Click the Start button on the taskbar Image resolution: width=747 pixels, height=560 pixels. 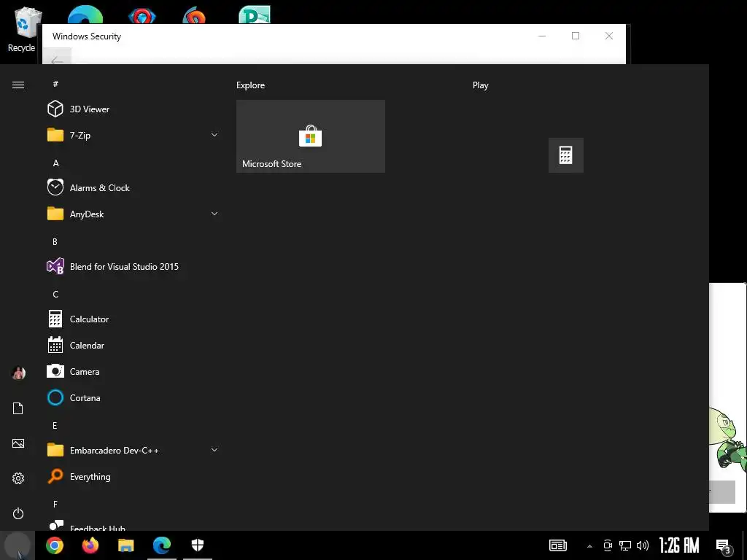point(18,545)
